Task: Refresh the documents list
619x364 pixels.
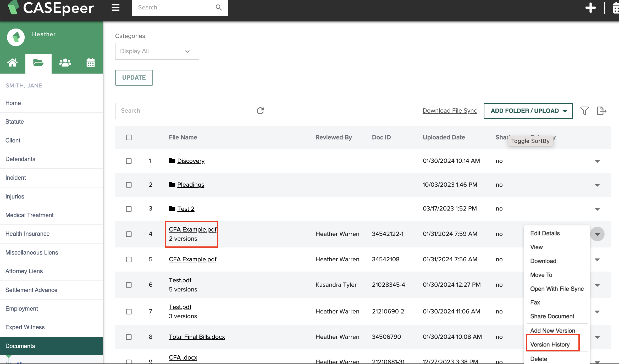Action: point(260,111)
